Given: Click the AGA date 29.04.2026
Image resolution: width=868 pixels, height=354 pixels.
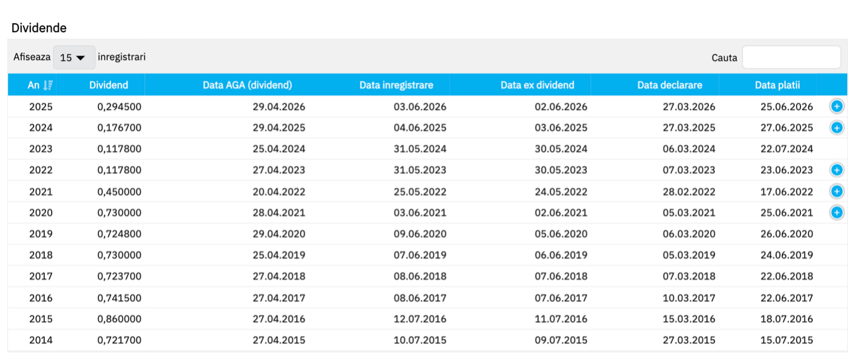Looking at the screenshot, I should (x=279, y=107).
